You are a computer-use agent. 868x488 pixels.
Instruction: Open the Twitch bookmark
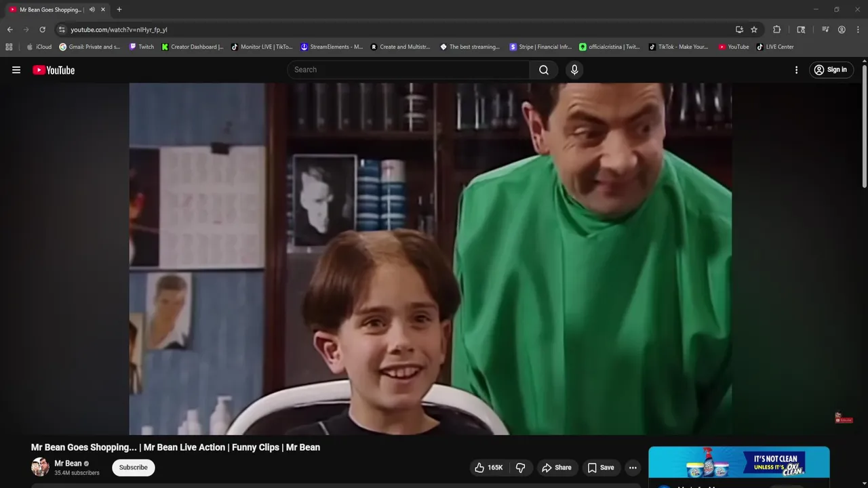pyautogui.click(x=141, y=47)
